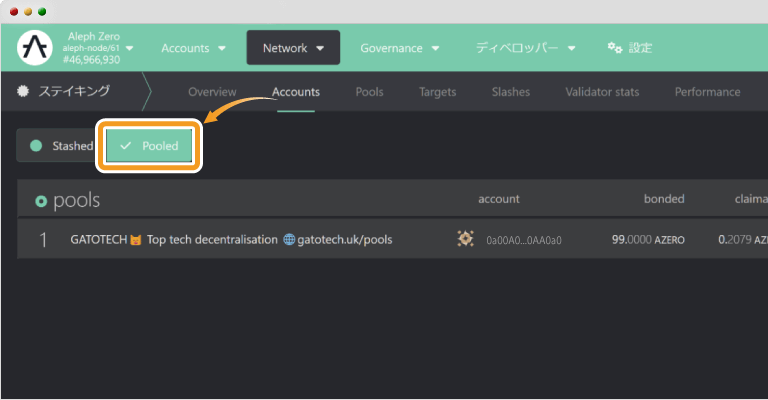This screenshot has width=768, height=400.
Task: Click the globe icon before gatotech.uk/pools
Action: tap(289, 239)
